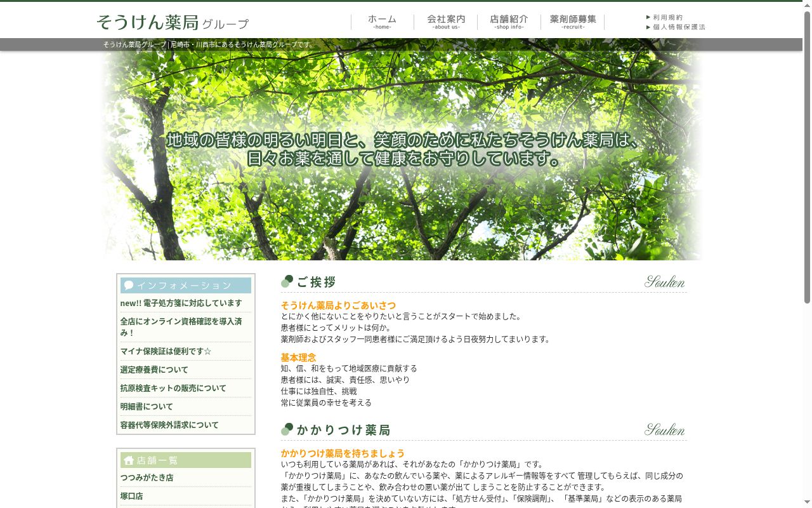The width and height of the screenshot is (812, 508).
Task: Open the 利用規約 link
Action: [665, 17]
